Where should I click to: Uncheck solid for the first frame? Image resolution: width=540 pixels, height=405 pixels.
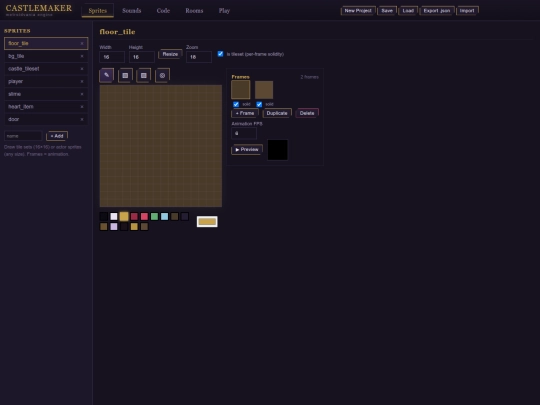[x=236, y=104]
